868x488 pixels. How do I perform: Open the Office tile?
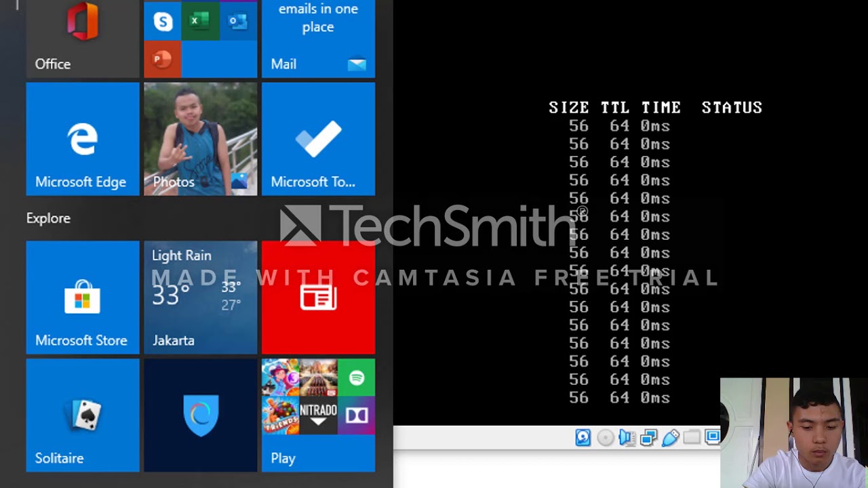[83, 39]
